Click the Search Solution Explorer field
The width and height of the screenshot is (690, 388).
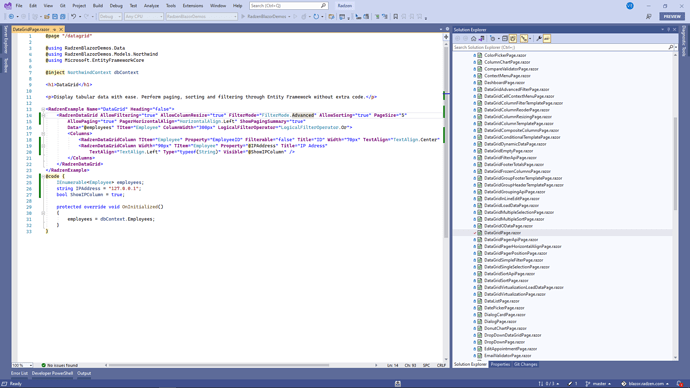coord(561,47)
